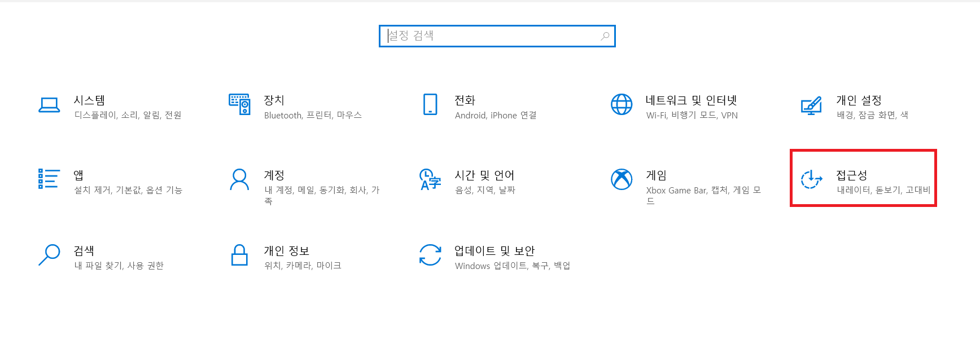Click the '장치' title text
Viewport: 980px width, 344px height.
[x=274, y=100]
